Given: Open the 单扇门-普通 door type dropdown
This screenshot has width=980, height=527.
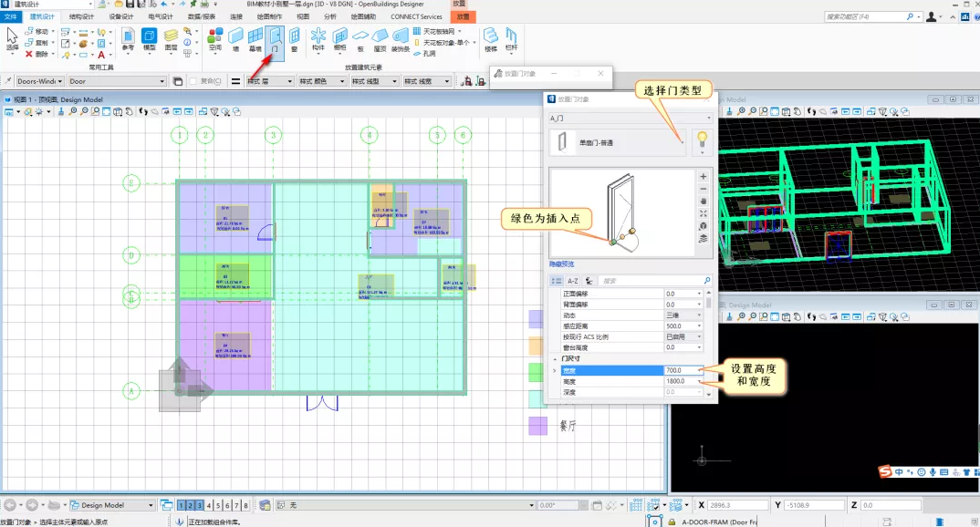Looking at the screenshot, I should [618, 142].
